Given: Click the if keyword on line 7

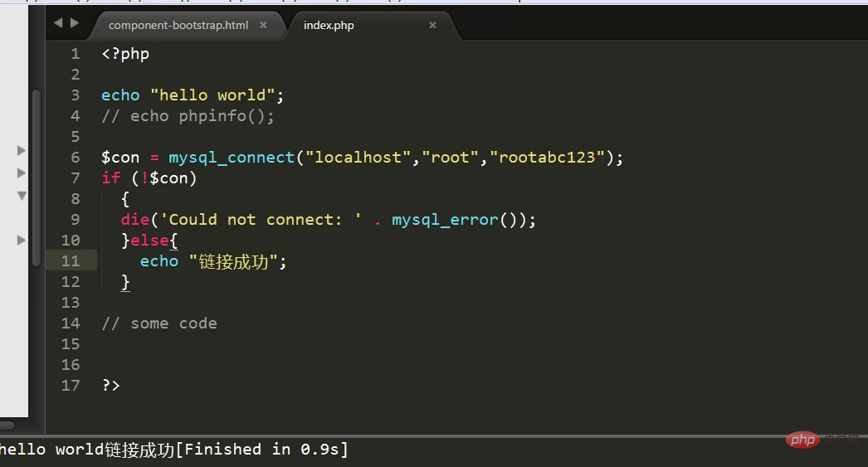Looking at the screenshot, I should 110,178.
